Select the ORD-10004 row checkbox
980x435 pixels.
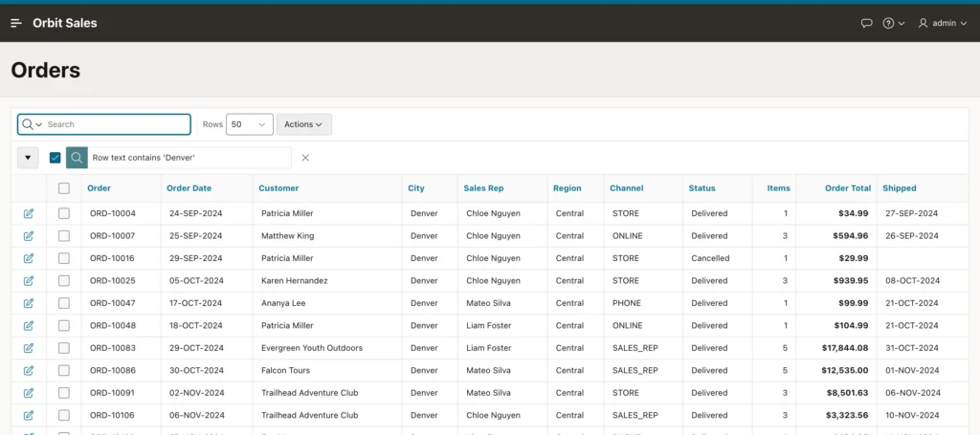pos(64,213)
